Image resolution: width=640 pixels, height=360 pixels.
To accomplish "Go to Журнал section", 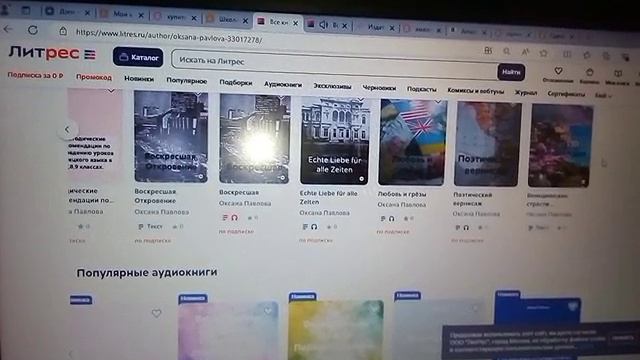I will [525, 93].
